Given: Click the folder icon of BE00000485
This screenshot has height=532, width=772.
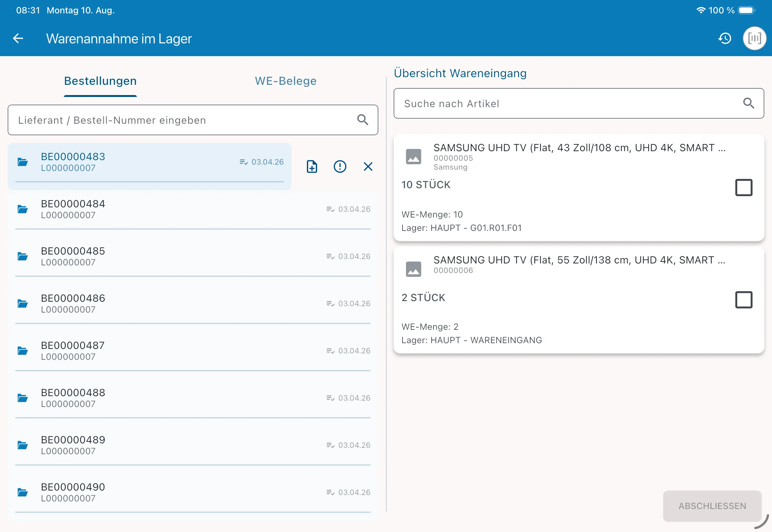Looking at the screenshot, I should click(23, 256).
